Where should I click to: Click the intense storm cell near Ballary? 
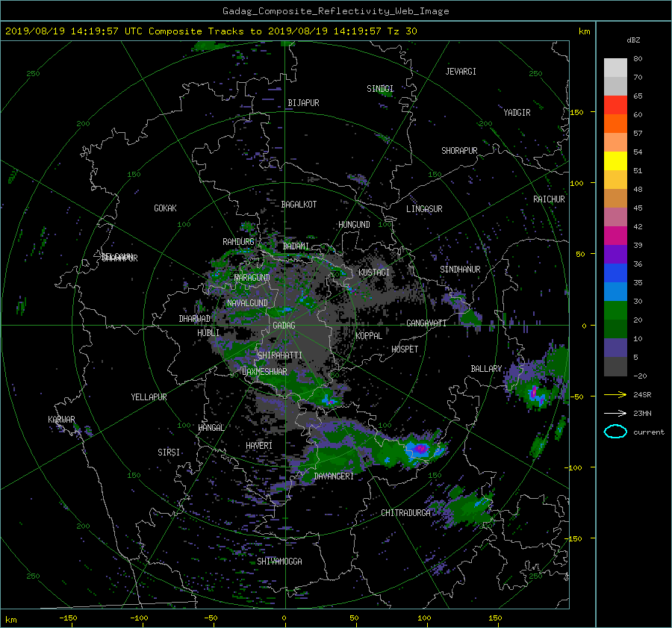click(535, 394)
